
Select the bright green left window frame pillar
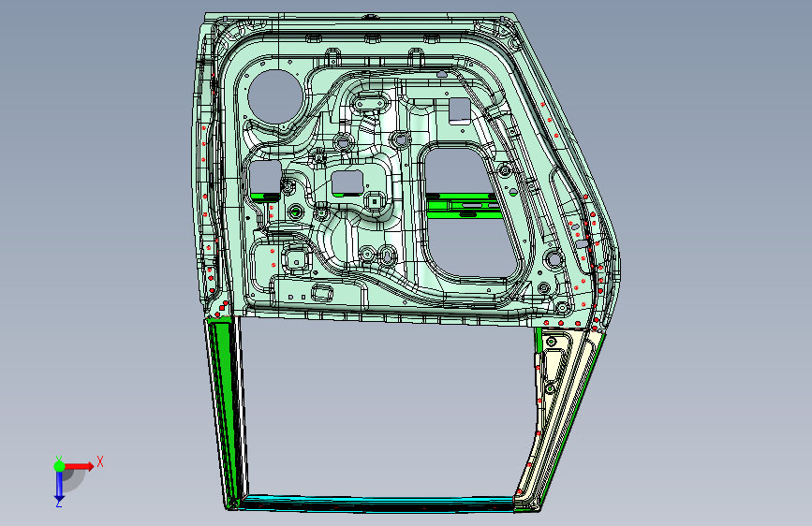224,412
